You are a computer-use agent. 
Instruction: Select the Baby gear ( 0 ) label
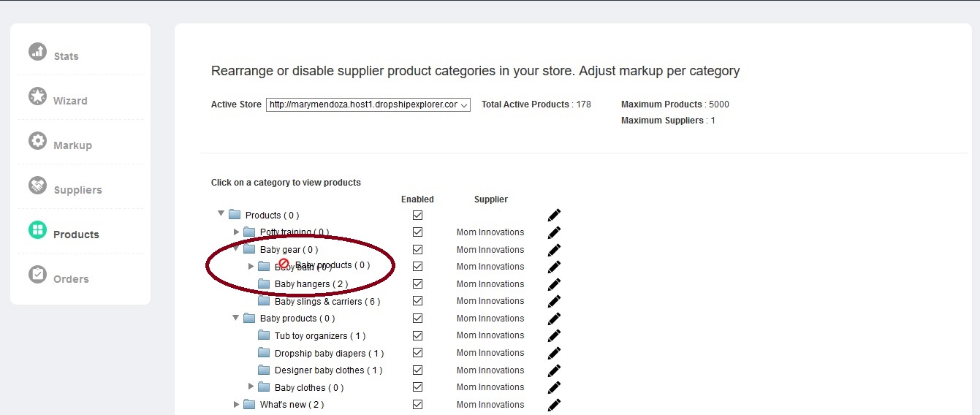289,250
